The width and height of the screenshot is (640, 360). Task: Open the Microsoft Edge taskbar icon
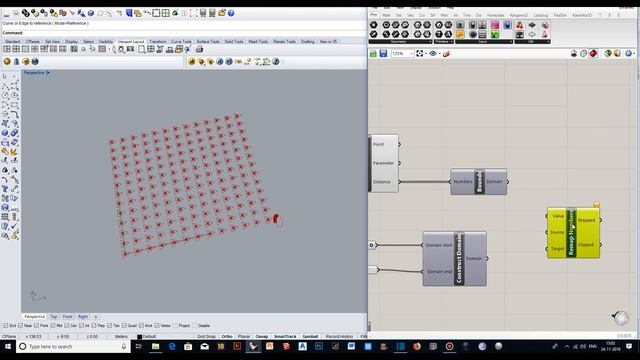172,347
